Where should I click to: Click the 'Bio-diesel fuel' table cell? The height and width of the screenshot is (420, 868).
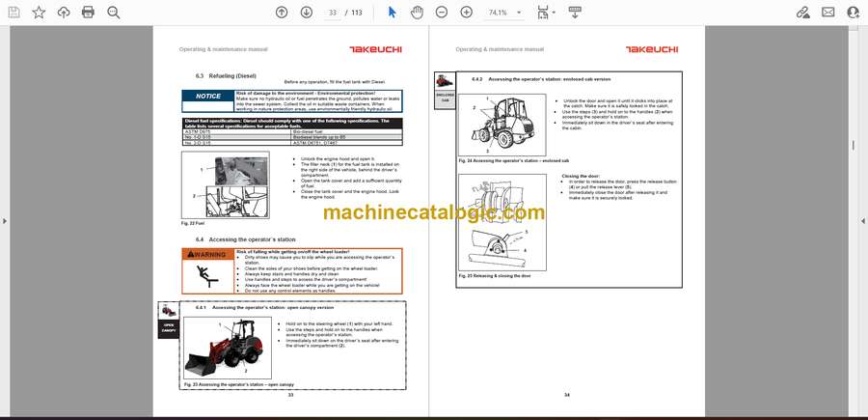click(x=346, y=132)
